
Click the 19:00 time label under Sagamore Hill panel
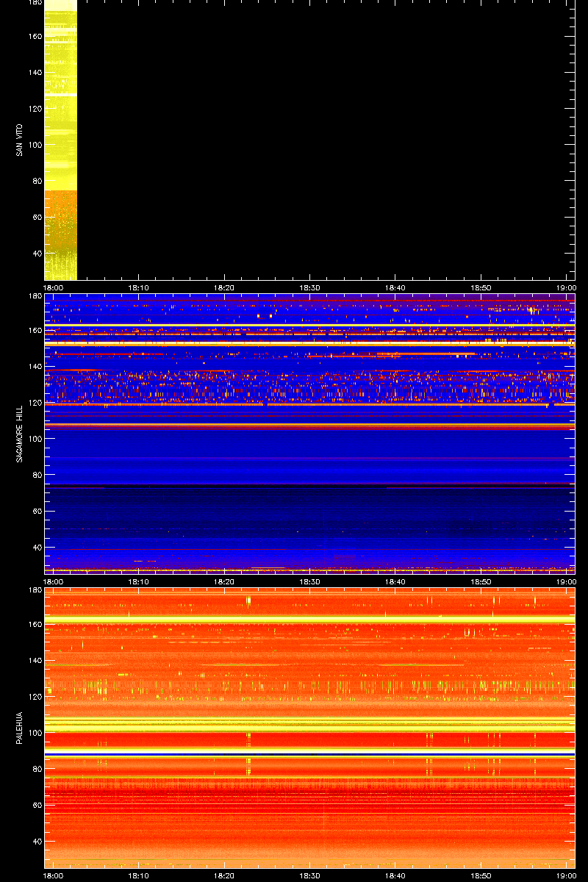coord(566,582)
